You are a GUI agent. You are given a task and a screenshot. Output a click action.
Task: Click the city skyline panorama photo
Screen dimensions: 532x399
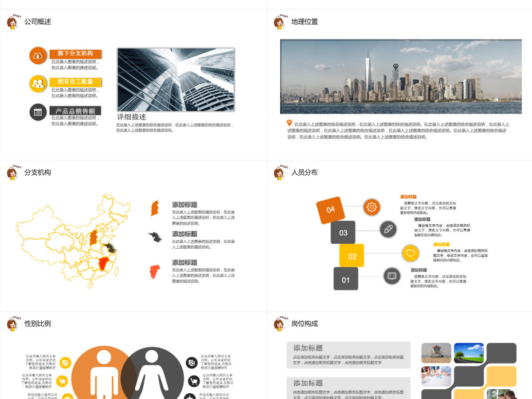point(401,77)
